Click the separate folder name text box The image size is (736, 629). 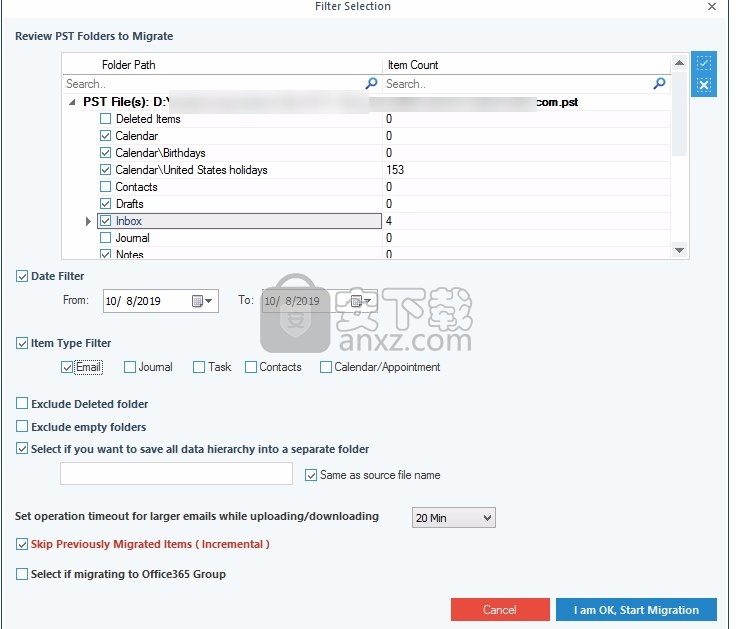click(x=176, y=474)
